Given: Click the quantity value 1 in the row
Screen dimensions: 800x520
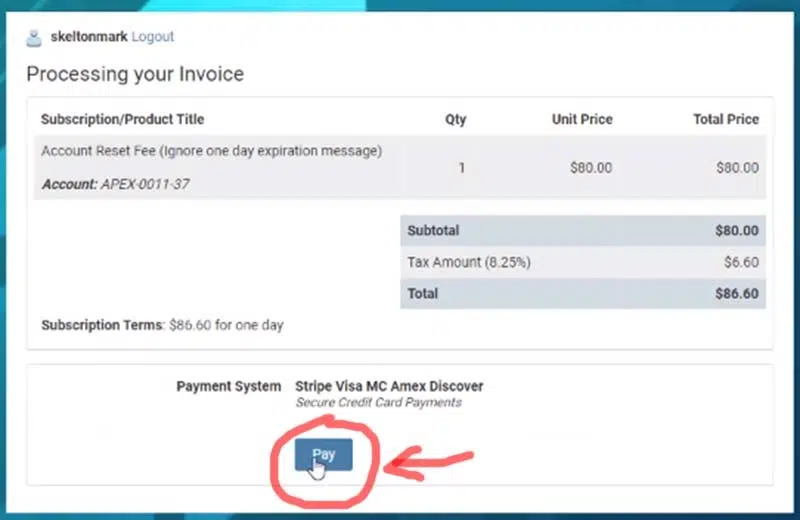Looking at the screenshot, I should pyautogui.click(x=462, y=168).
